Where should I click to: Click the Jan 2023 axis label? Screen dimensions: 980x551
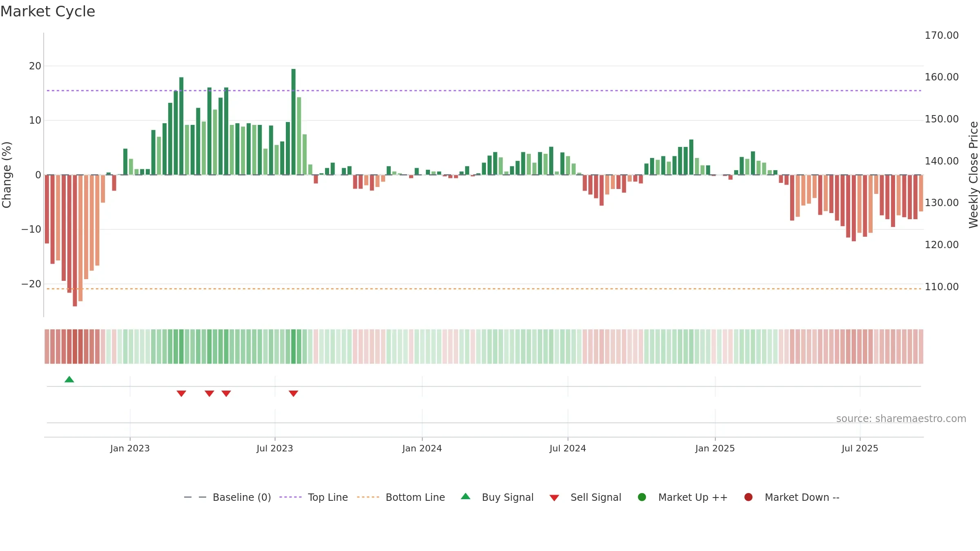pos(130,449)
